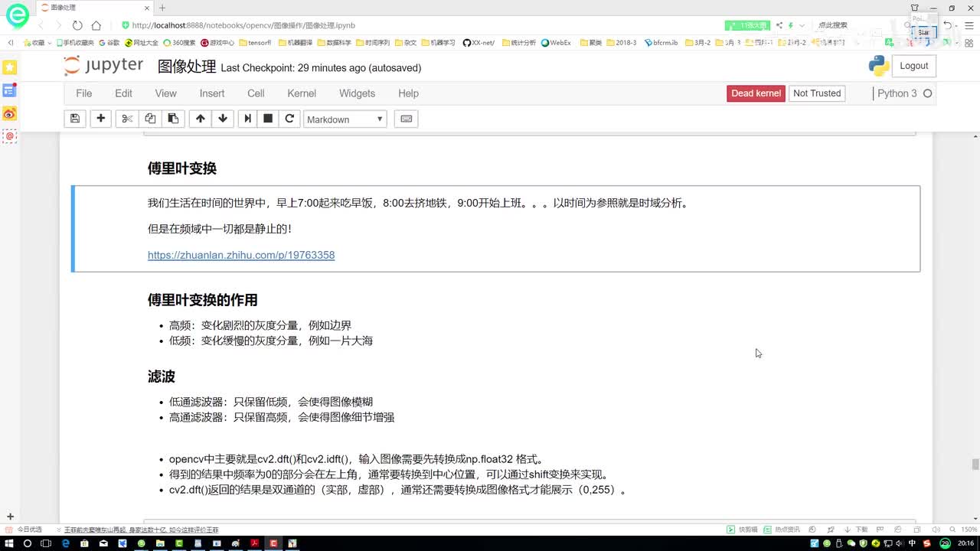Screen dimensions: 980x551
Task: Open the File menu
Action: point(84,93)
